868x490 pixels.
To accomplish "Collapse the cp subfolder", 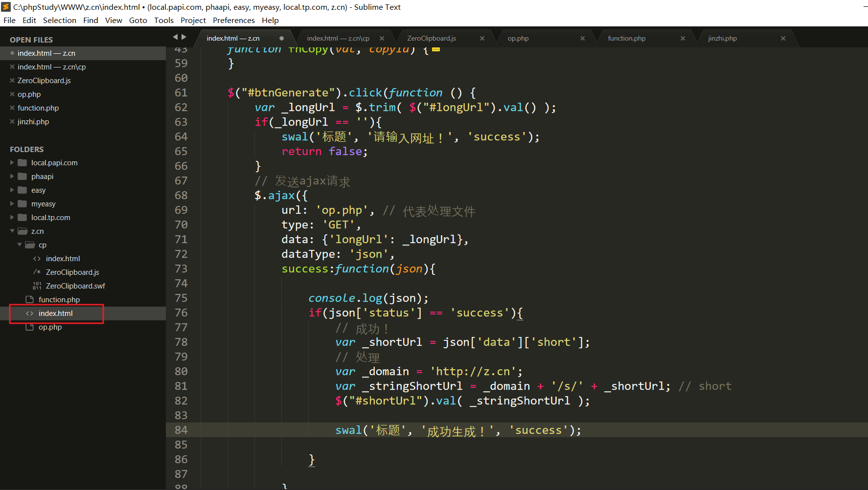I will [x=20, y=245].
